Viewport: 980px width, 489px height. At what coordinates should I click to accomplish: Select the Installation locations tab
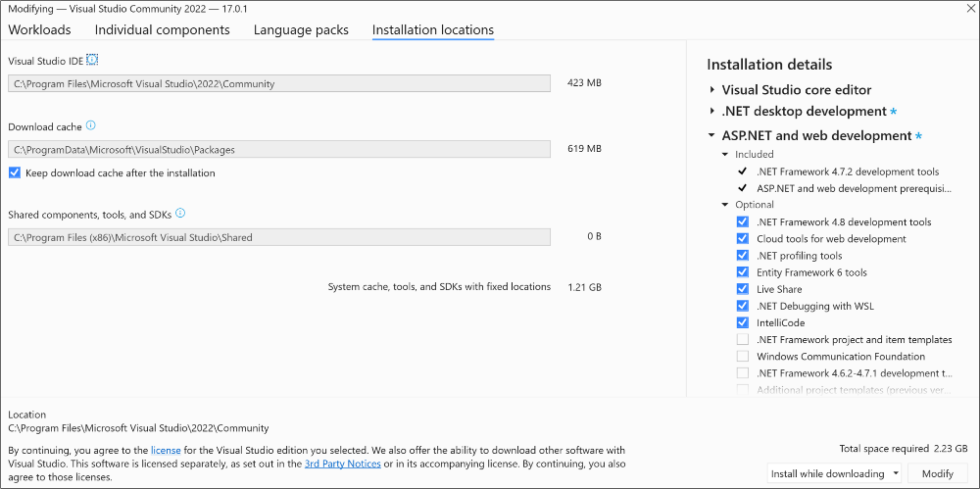433,30
